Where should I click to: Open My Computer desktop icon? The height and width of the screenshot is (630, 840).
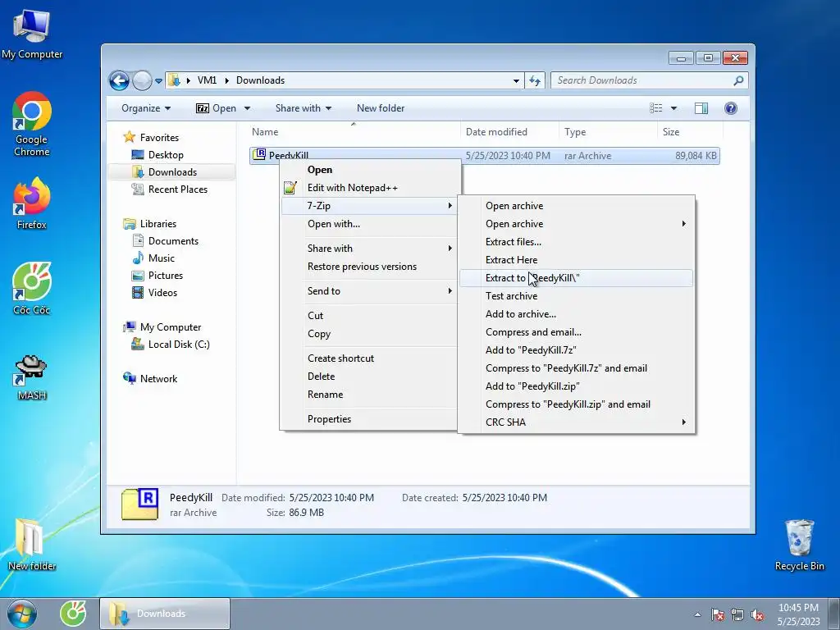pyautogui.click(x=32, y=34)
